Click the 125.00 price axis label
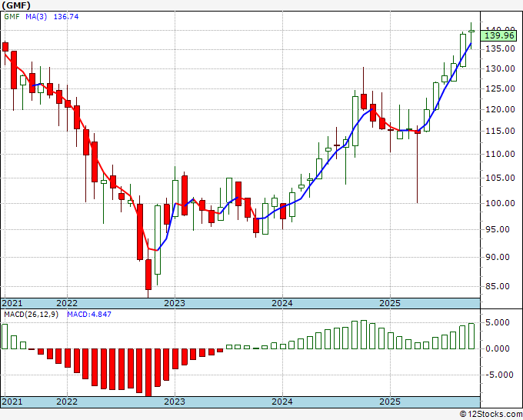The image size is (523, 420). [499, 89]
